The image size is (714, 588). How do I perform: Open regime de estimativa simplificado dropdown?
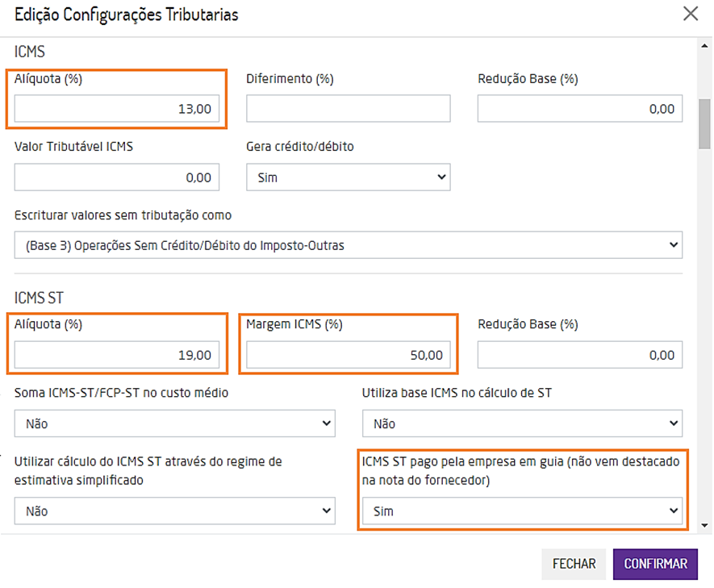[174, 511]
